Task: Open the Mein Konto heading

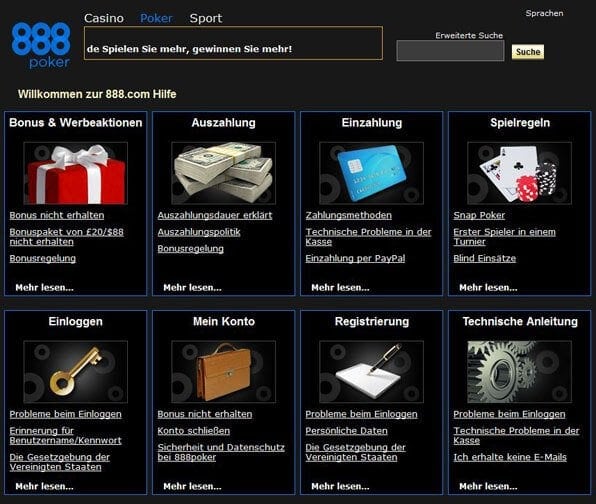Action: coord(224,322)
